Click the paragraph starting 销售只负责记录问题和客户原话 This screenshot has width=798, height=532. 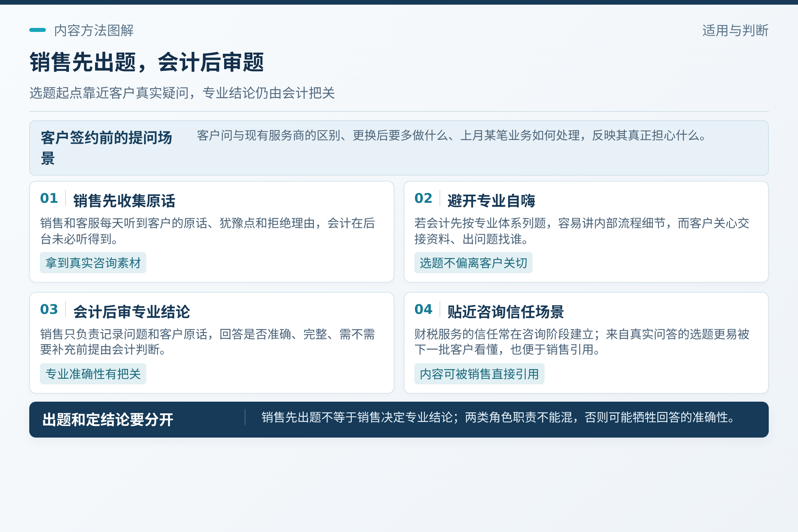pos(207,342)
